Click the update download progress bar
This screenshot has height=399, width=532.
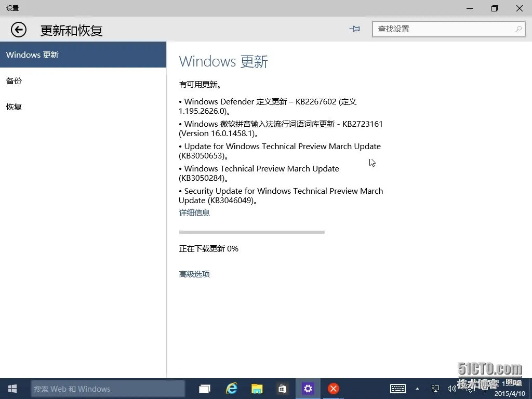pos(252,232)
